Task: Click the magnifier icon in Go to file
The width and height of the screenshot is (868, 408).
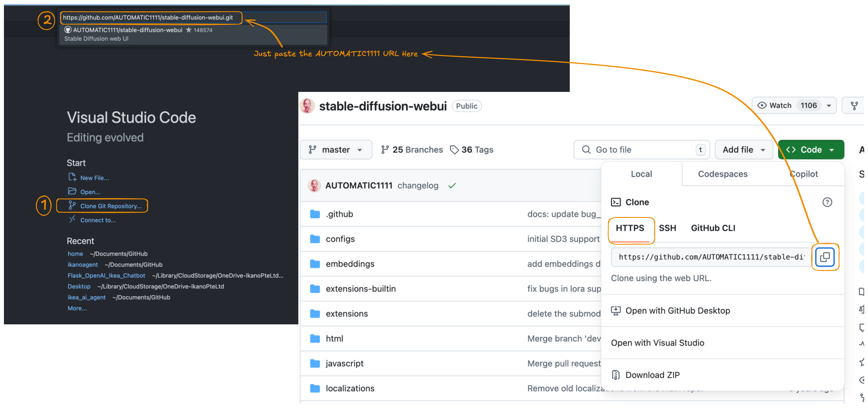Action: pyautogui.click(x=586, y=149)
